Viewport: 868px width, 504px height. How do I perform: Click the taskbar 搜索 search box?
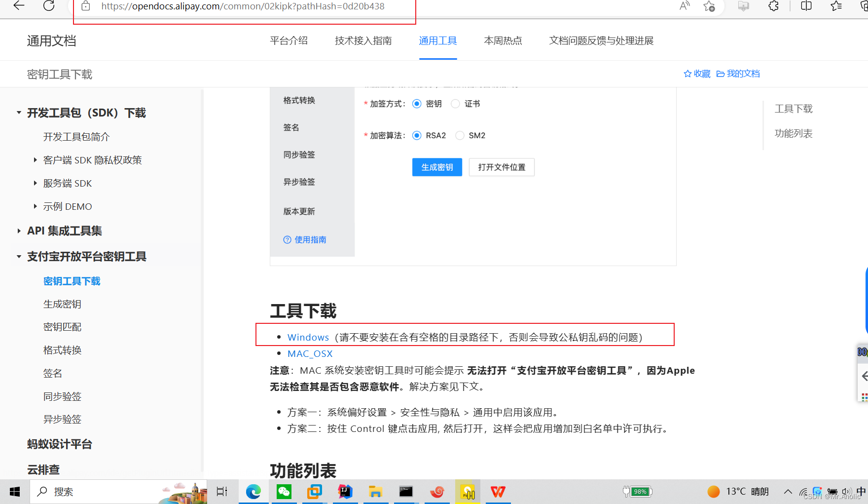pyautogui.click(x=118, y=492)
